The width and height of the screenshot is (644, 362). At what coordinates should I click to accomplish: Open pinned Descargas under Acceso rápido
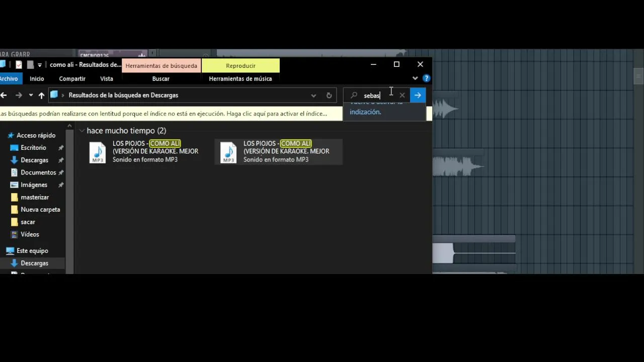coord(34,160)
